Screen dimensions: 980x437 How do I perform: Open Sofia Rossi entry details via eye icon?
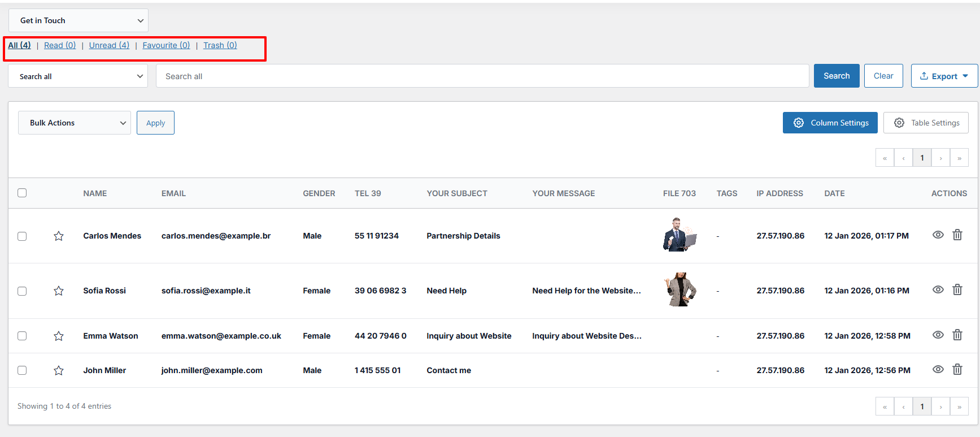click(938, 289)
